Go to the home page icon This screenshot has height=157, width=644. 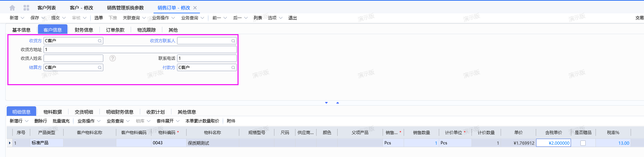click(x=12, y=8)
